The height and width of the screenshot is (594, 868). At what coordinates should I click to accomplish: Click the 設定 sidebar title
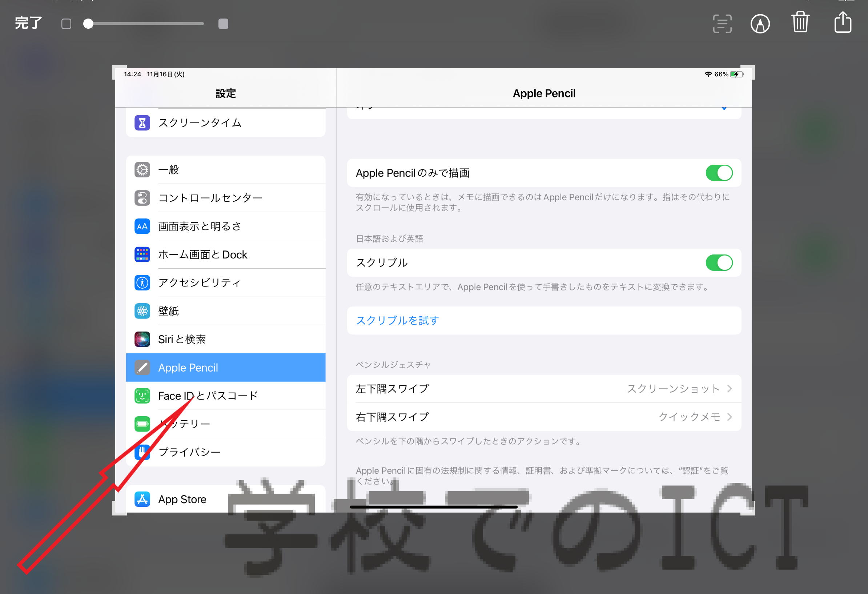tap(226, 93)
